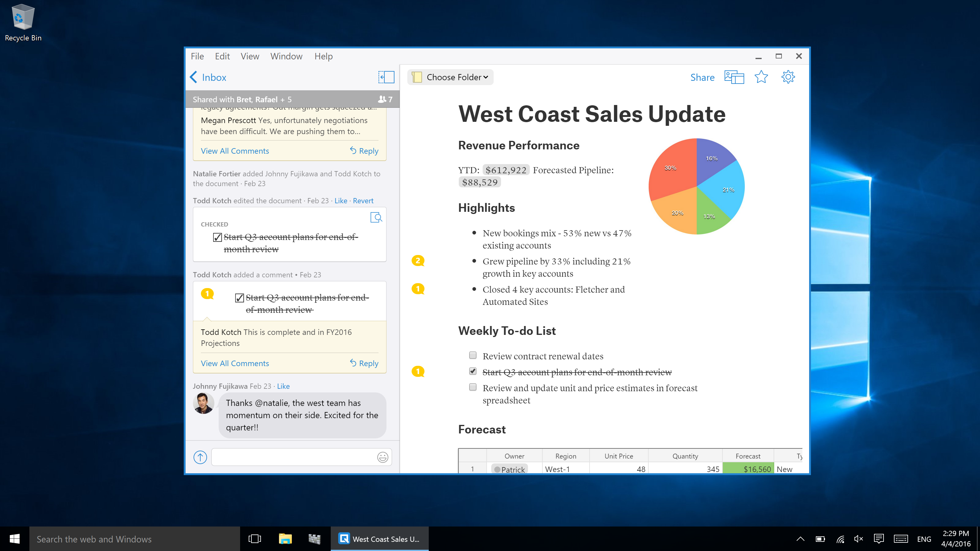
Task: Check Review contract renewal dates
Action: coord(473,355)
